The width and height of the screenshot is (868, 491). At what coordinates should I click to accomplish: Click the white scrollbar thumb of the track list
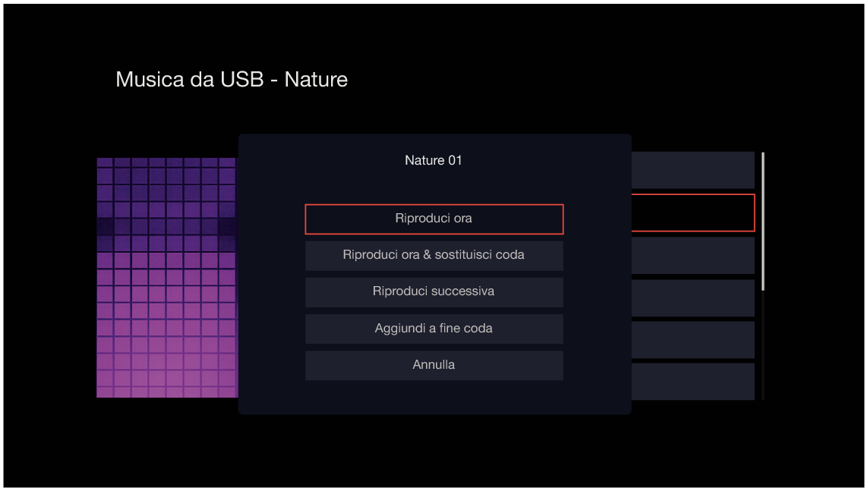[x=762, y=220]
